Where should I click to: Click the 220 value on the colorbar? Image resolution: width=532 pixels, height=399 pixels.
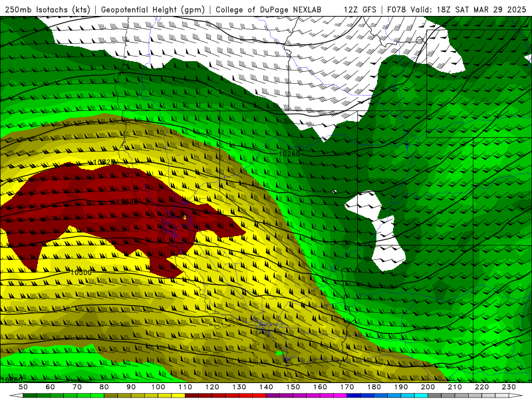click(x=481, y=387)
